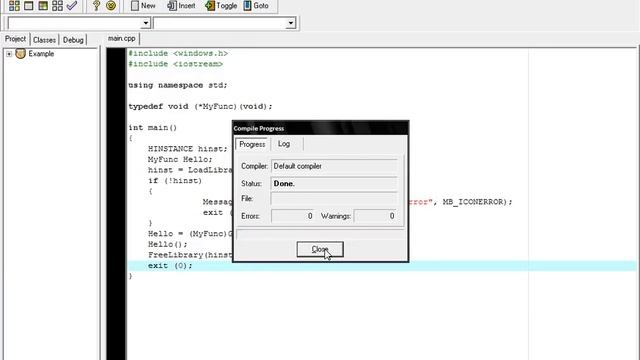Select the Progress tab in dialog

252,144
